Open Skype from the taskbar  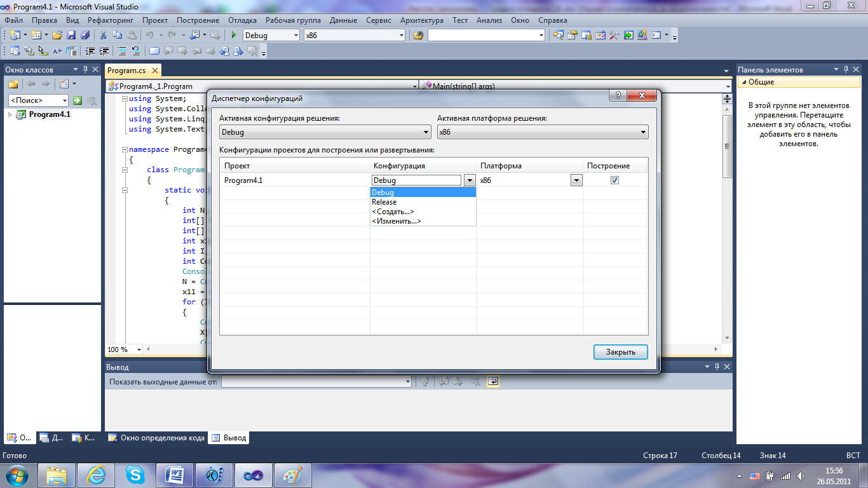click(x=135, y=475)
